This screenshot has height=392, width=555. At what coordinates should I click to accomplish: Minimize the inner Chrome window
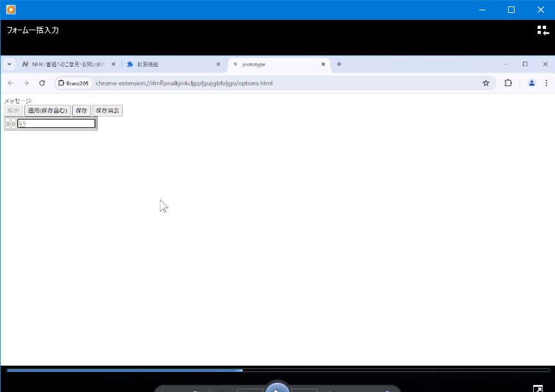[x=505, y=64]
